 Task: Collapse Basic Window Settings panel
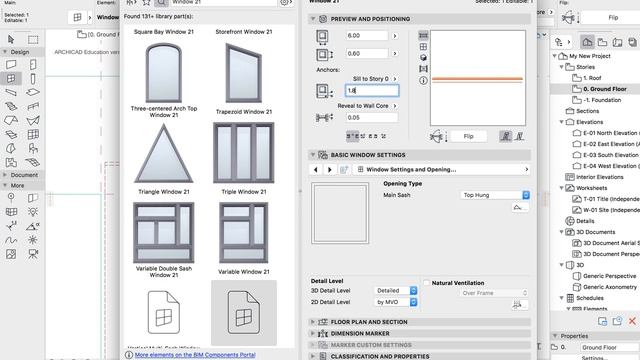pos(313,155)
